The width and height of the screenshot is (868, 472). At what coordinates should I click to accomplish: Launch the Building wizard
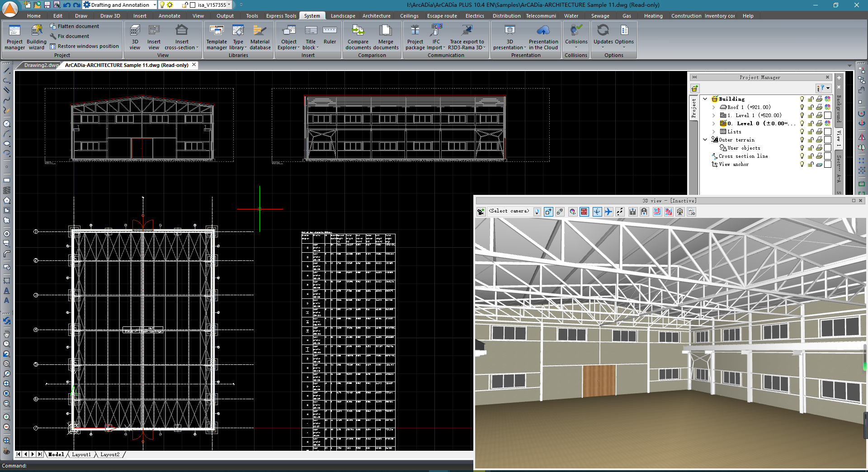37,37
